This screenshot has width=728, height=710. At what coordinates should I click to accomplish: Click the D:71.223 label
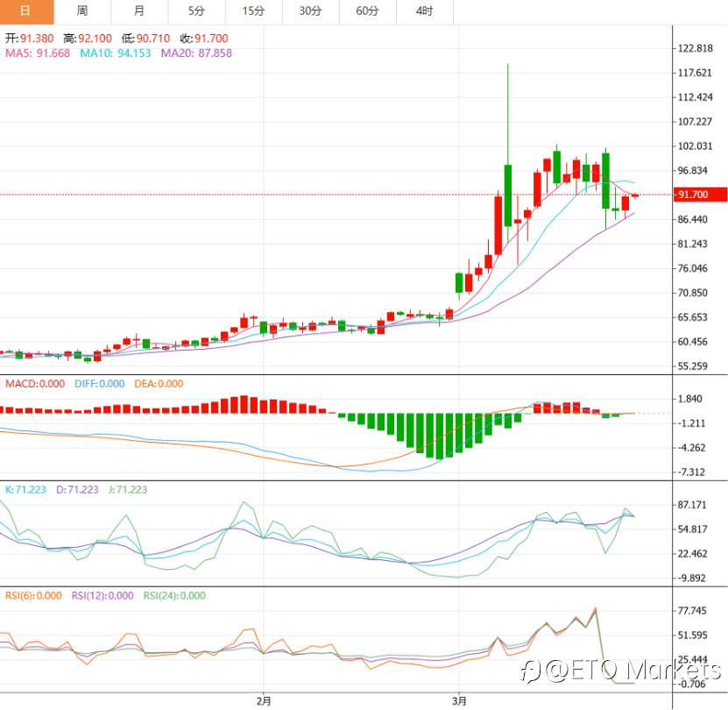78,490
